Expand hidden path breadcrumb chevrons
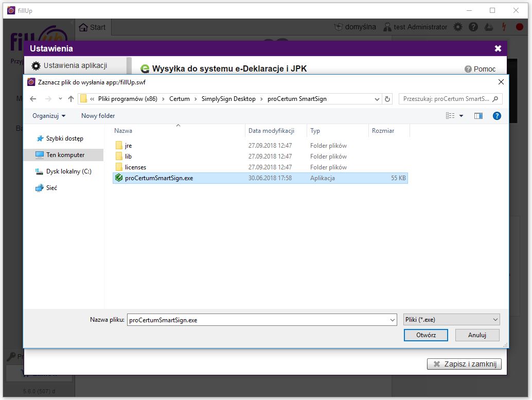 [92, 99]
